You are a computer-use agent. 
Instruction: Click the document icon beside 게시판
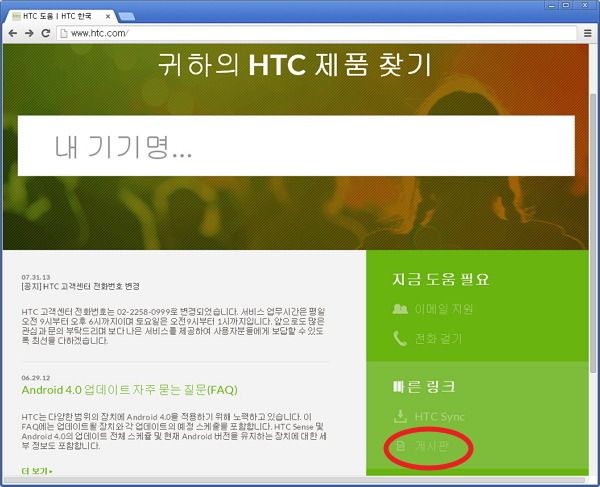click(x=401, y=446)
